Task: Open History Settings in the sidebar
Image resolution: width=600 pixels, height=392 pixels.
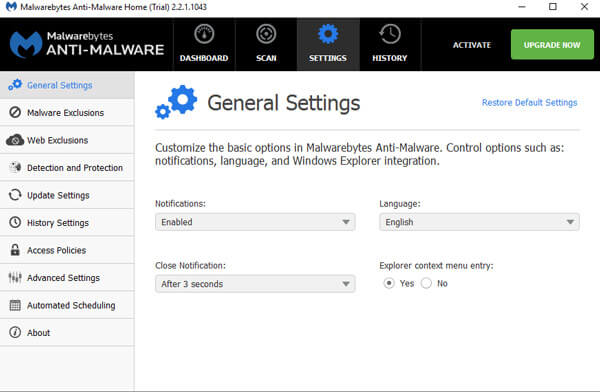Action: coord(67,223)
